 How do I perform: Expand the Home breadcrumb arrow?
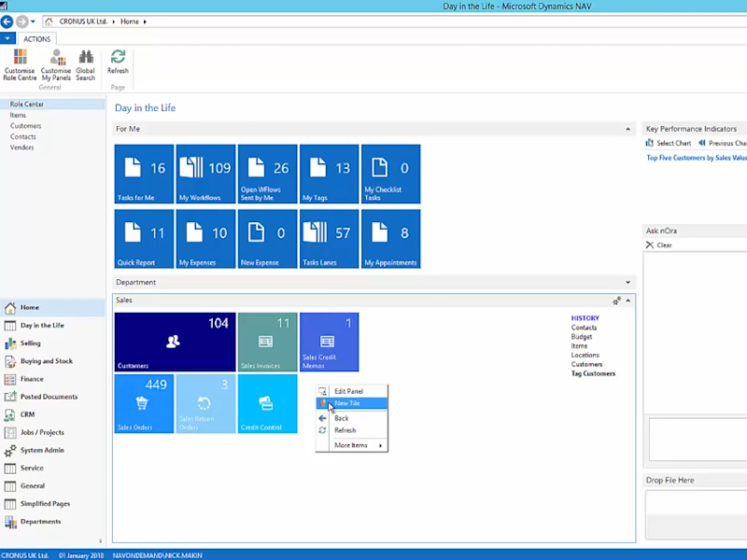(145, 21)
